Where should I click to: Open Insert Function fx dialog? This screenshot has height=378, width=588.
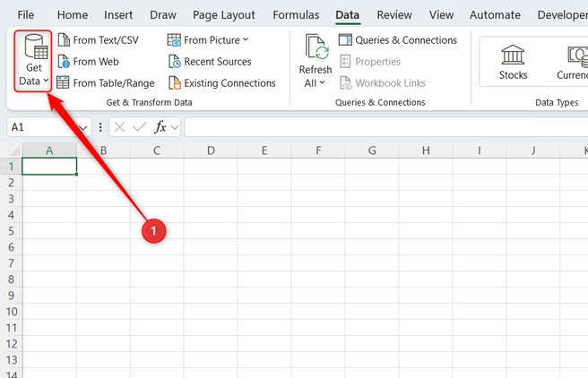pyautogui.click(x=160, y=127)
